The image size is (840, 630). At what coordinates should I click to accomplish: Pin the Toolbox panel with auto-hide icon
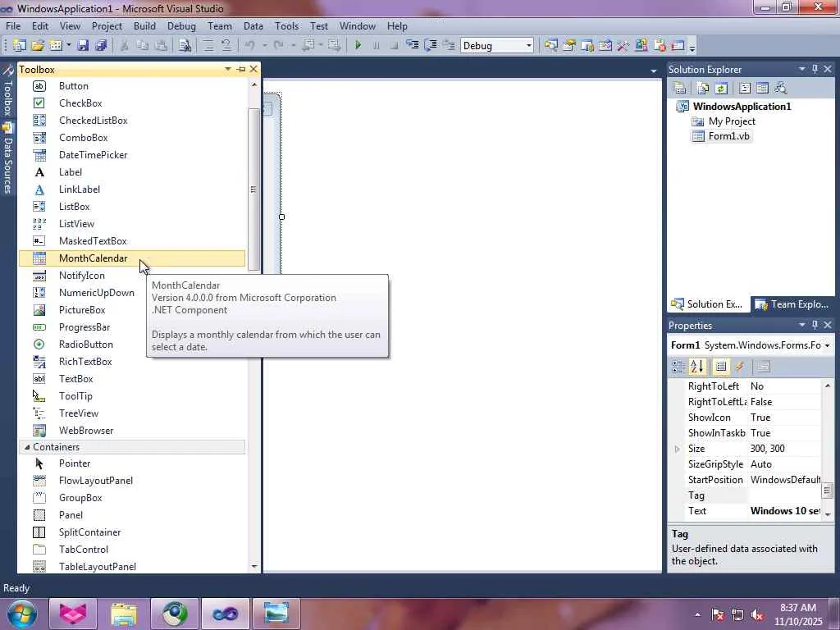click(241, 69)
